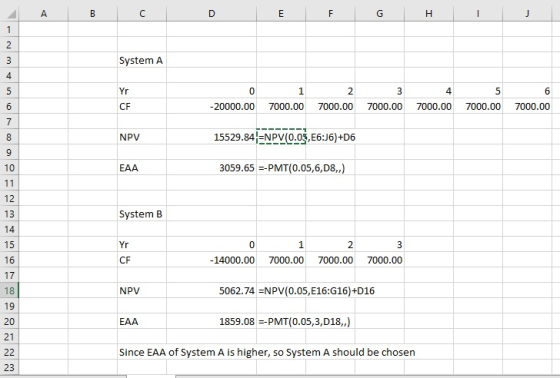Click cell E16 with 7000.00
Screen dimensions: 560x378
281,260
